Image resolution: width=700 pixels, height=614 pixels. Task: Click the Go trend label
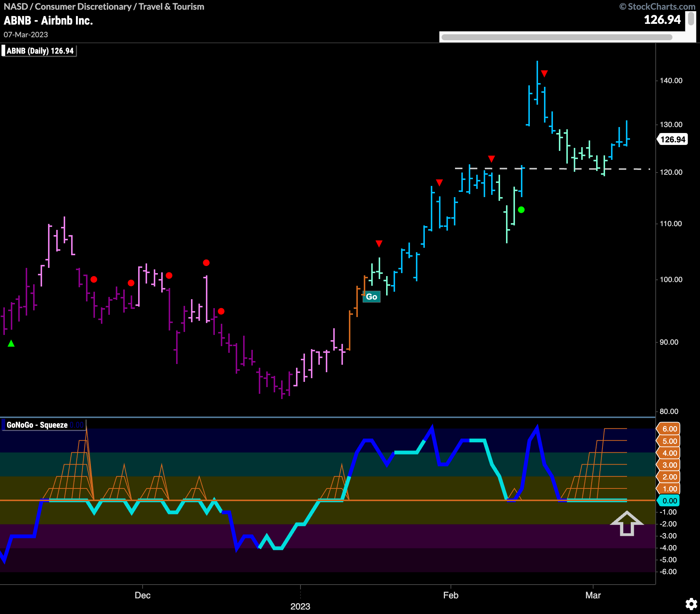click(372, 297)
